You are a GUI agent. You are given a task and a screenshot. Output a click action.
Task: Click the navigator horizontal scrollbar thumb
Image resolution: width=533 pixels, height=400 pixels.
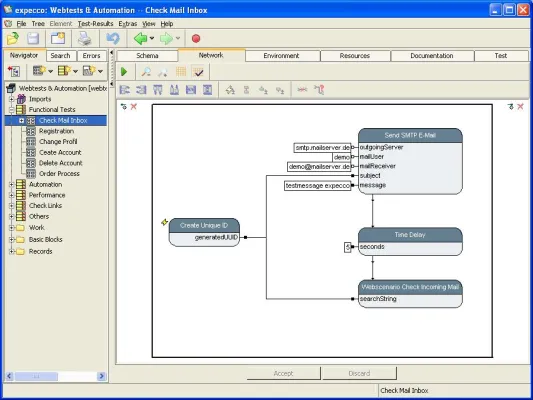coord(36,376)
